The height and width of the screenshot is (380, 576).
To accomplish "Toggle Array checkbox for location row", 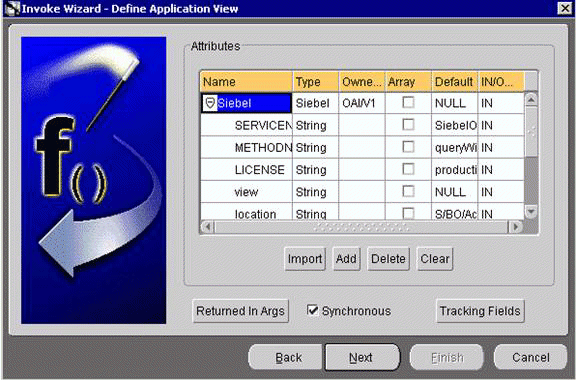I will click(x=408, y=214).
